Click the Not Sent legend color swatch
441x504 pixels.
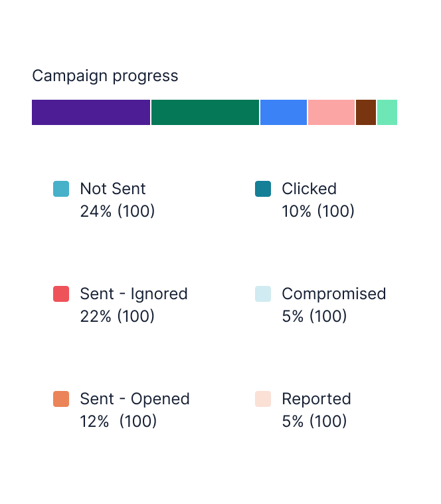tap(61, 189)
